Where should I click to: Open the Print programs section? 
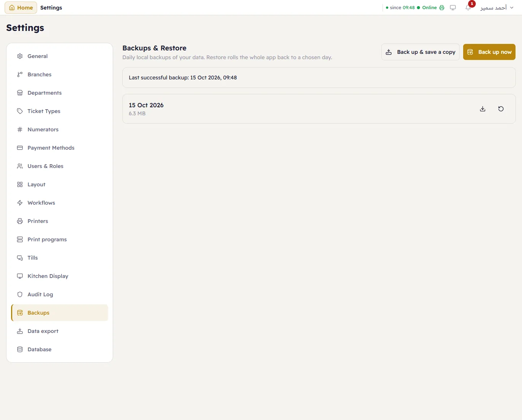pos(60,239)
